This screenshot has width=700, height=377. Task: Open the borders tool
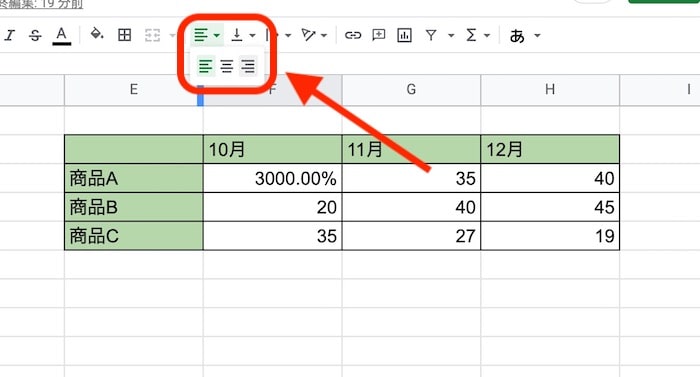coord(125,35)
